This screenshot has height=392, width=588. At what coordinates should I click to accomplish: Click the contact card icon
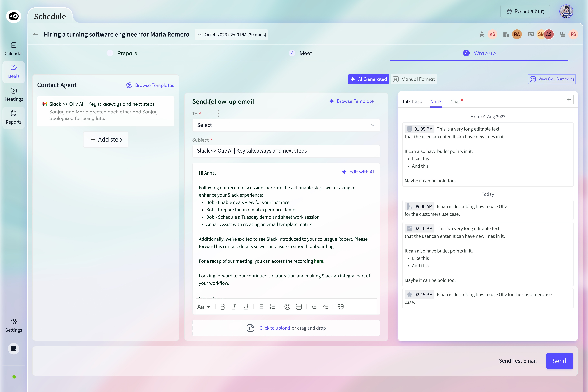pos(531,34)
